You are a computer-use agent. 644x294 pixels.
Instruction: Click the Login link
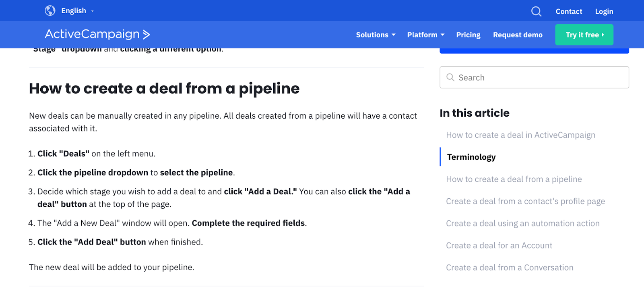tap(604, 11)
